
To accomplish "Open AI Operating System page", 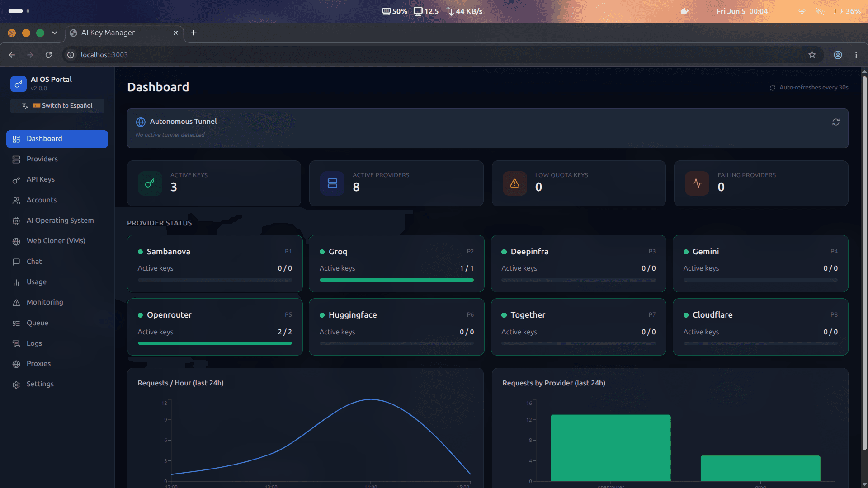I will coord(57,221).
